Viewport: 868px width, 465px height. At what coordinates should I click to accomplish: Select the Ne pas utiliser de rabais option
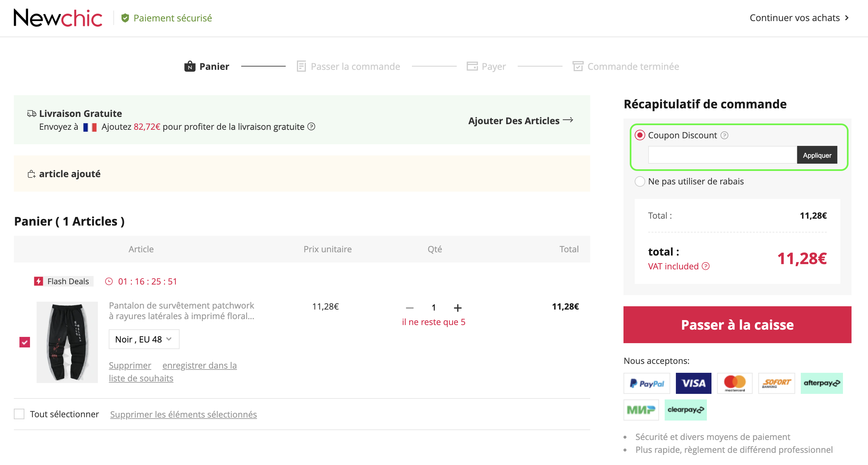(x=639, y=181)
